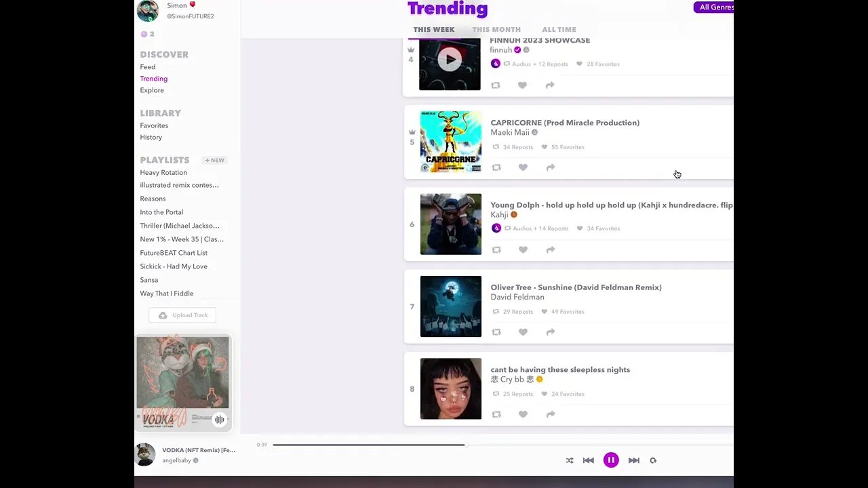Open the illustrated remix contest playlist
Image resolution: width=868 pixels, height=488 pixels.
point(179,185)
